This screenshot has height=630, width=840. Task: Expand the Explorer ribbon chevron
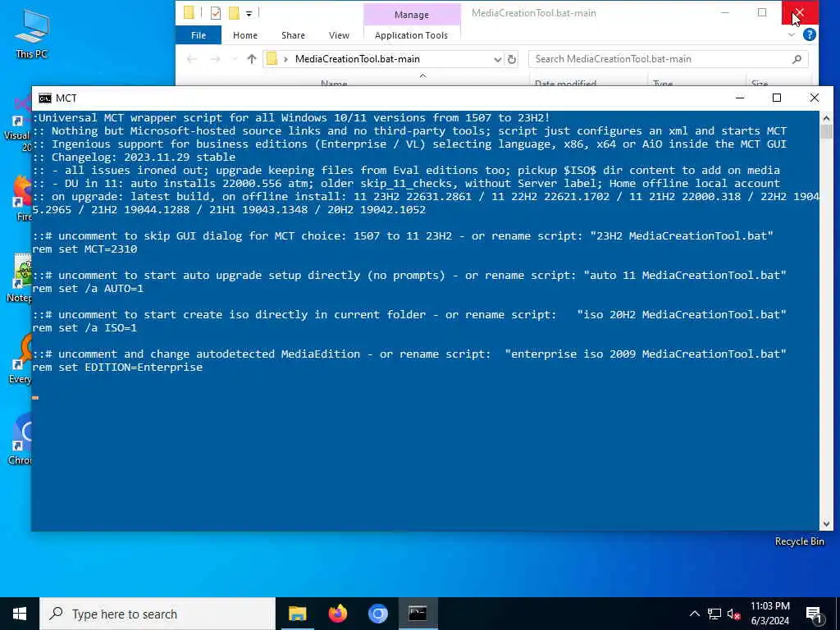point(792,34)
